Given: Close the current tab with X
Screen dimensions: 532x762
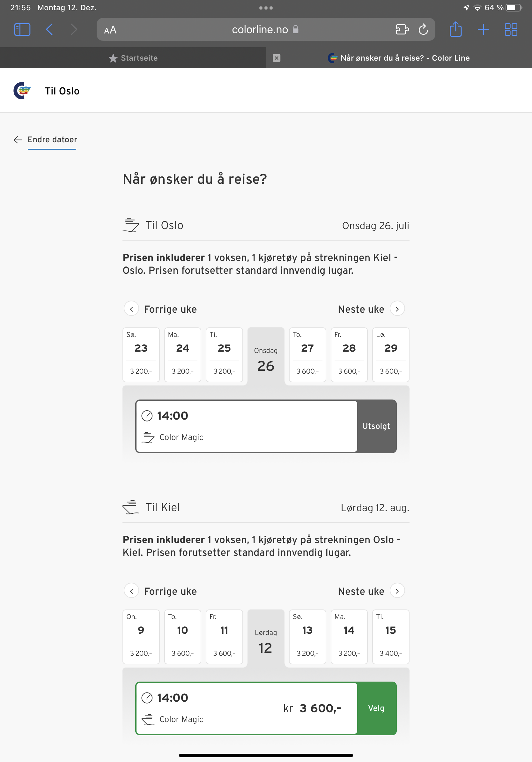Looking at the screenshot, I should point(276,58).
